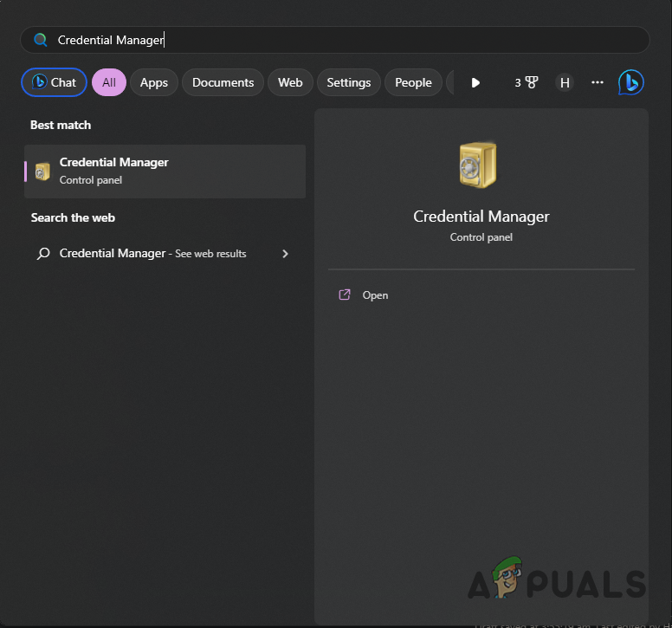Select the Credential Manager best match result
This screenshot has height=628, width=672.
click(165, 172)
